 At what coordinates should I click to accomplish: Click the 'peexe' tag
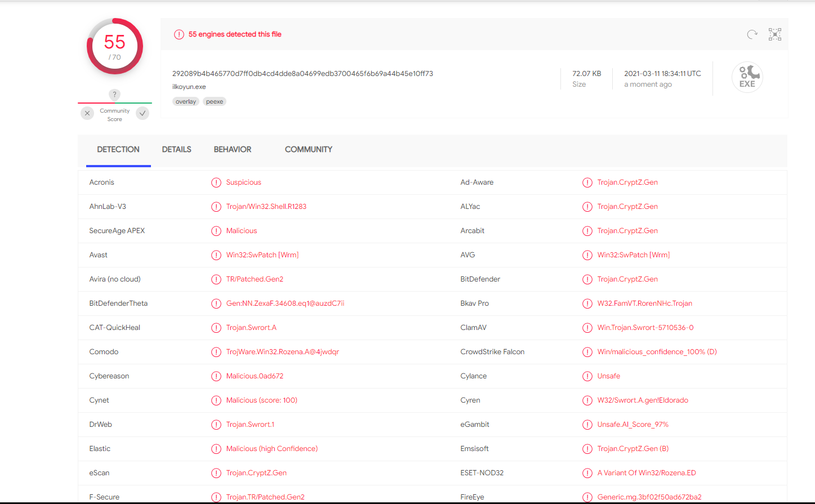click(x=215, y=102)
